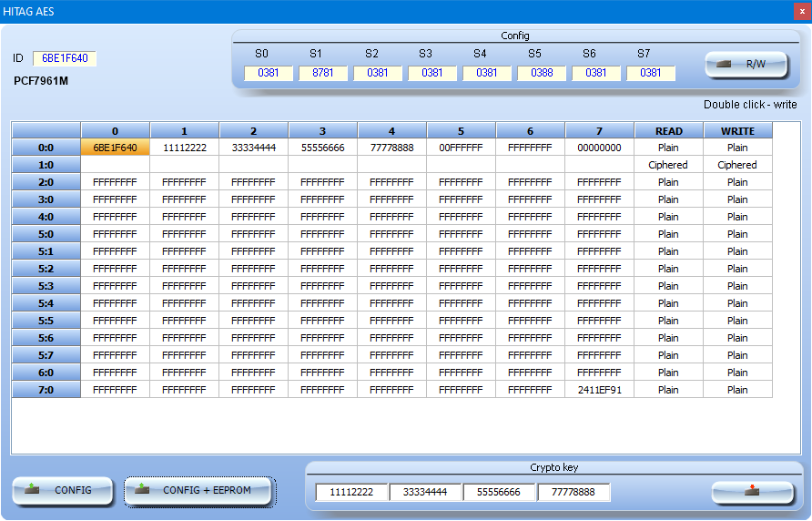The width and height of the screenshot is (812, 521).
Task: Select row header 4:0
Action: (x=46, y=217)
